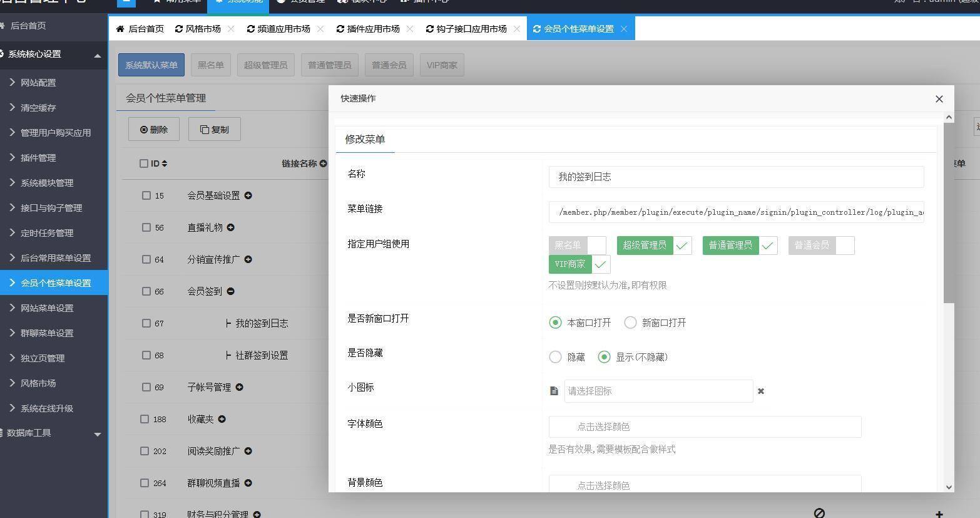Viewport: 980px width, 518px height.
Task: Check the box for row ID 56
Action: tap(145, 227)
